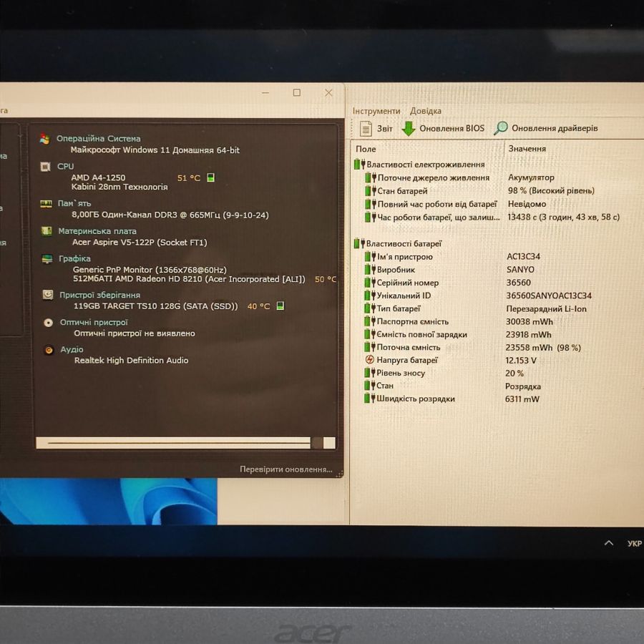Click the Graphics monitor icon
The height and width of the screenshot is (644, 644).
[x=47, y=258]
